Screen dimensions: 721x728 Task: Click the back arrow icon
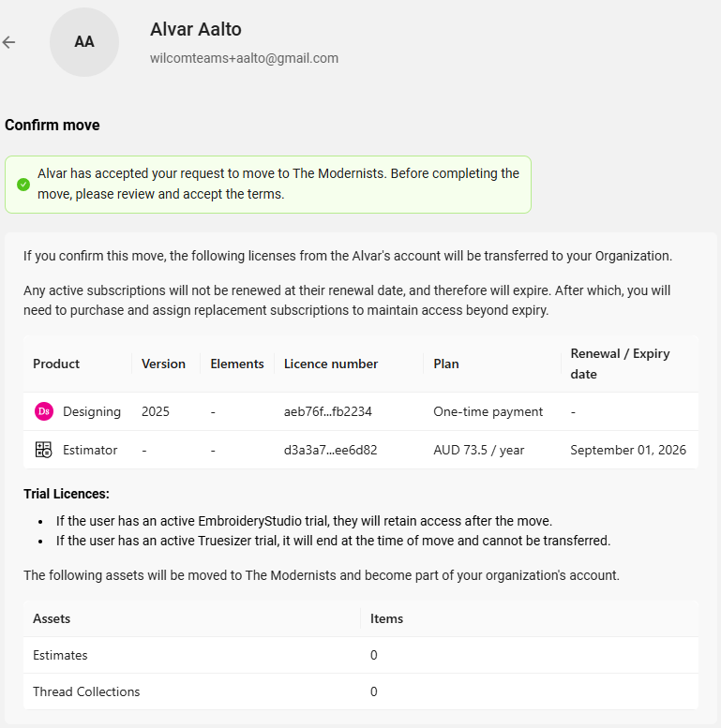[8, 42]
